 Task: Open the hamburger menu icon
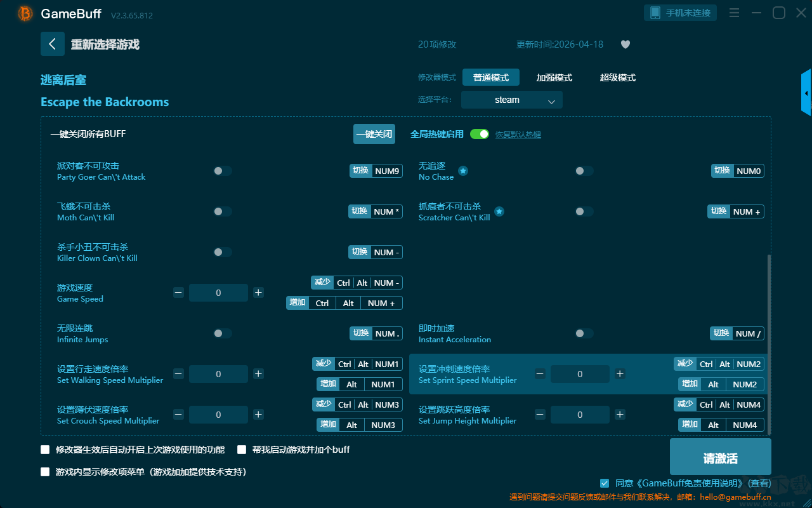[x=734, y=13]
